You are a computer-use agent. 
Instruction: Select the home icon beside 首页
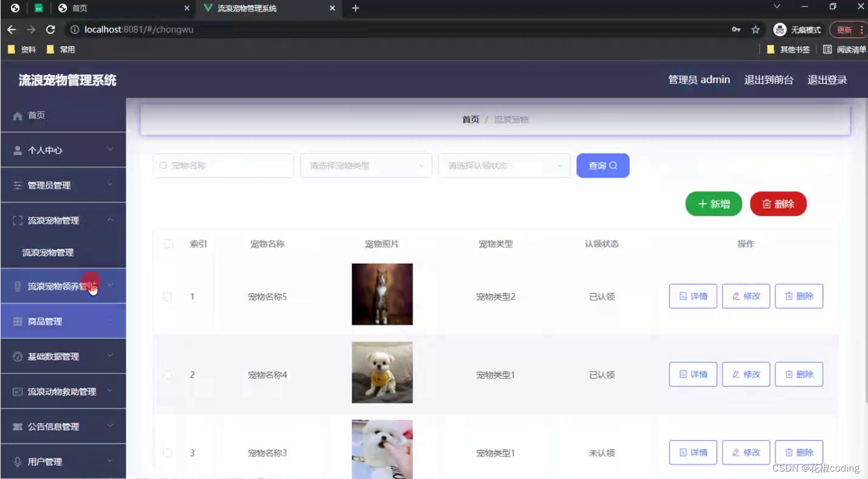[x=17, y=115]
